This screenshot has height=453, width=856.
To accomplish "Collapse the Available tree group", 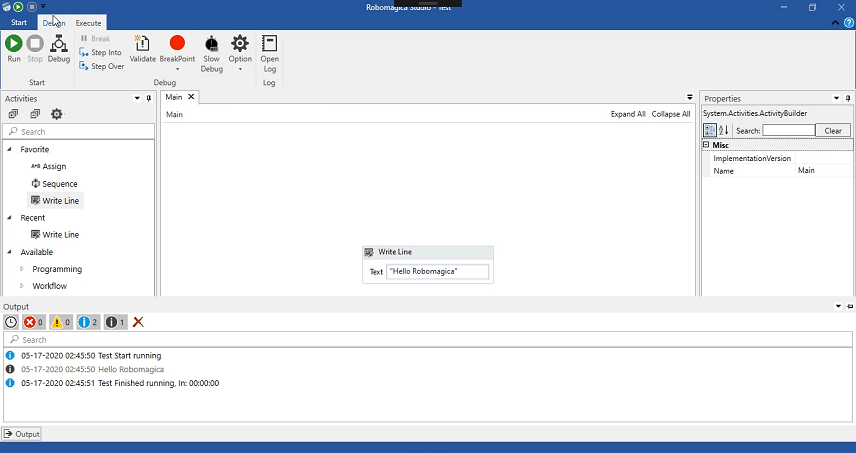I will pos(9,251).
